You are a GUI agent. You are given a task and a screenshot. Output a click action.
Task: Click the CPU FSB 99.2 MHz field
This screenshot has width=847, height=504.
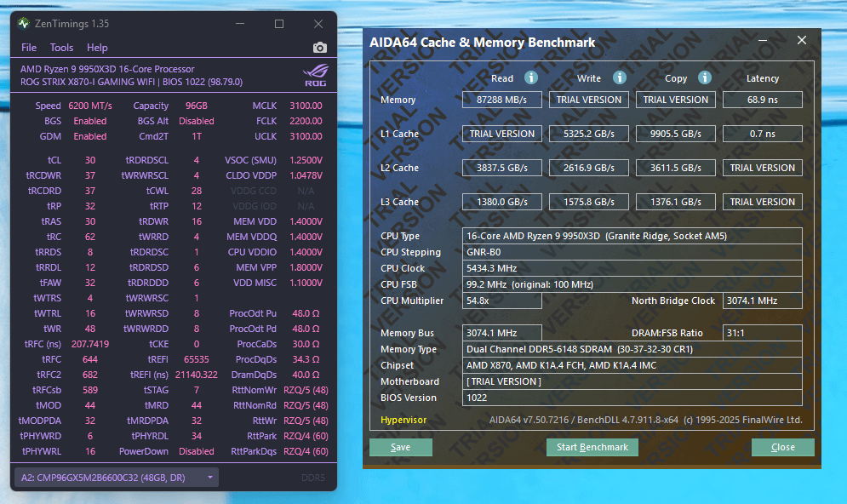632,284
